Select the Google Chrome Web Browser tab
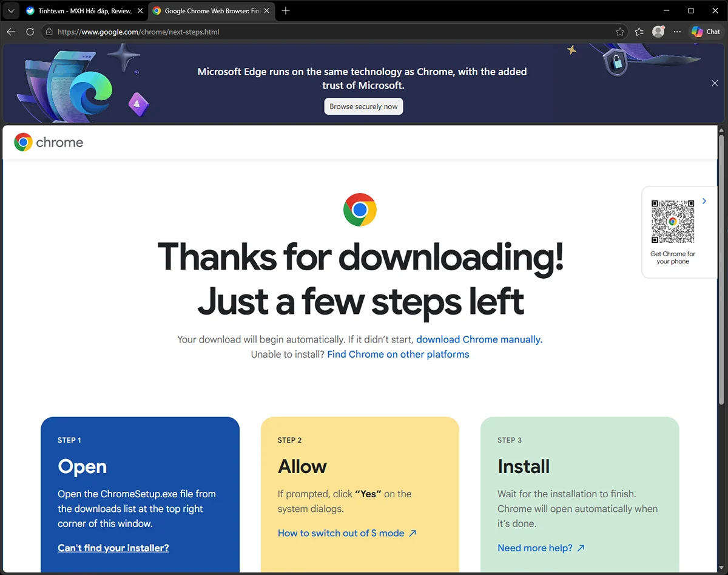 pos(212,11)
